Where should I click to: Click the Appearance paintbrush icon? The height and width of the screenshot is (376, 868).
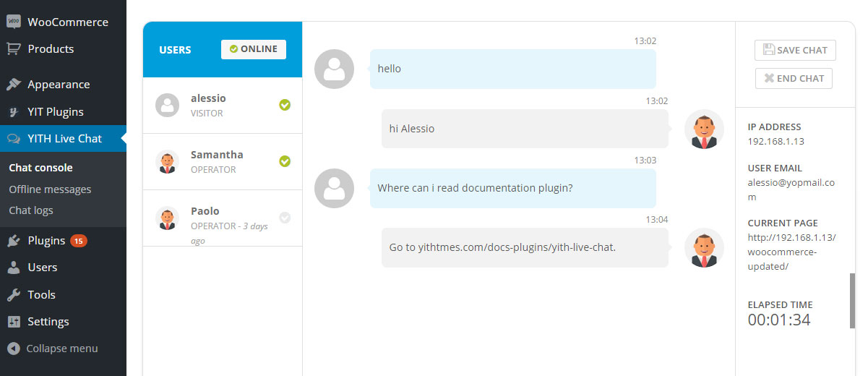pyautogui.click(x=14, y=85)
